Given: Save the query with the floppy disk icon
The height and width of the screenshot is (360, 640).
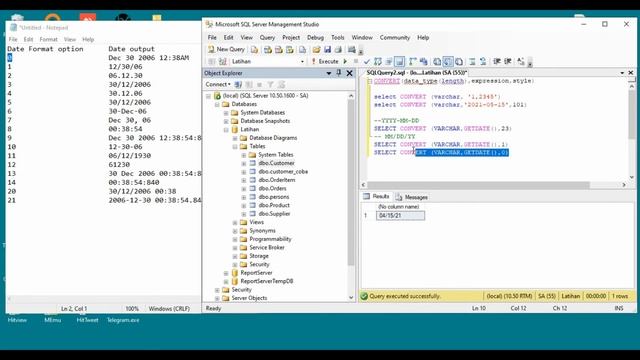Looking at the screenshot, I should 327,50.
